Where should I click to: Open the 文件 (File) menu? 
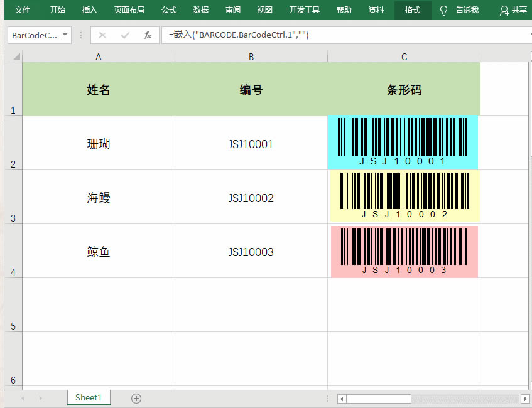click(23, 10)
